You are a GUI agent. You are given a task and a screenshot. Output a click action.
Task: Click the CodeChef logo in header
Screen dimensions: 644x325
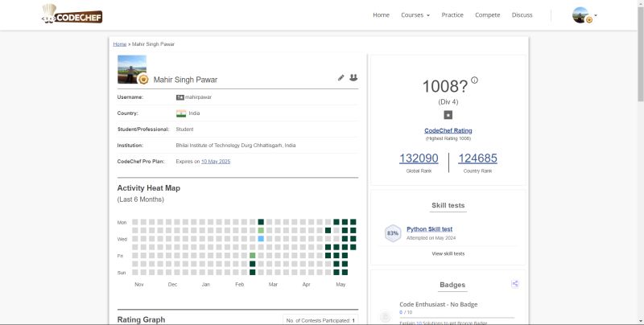(72, 14)
